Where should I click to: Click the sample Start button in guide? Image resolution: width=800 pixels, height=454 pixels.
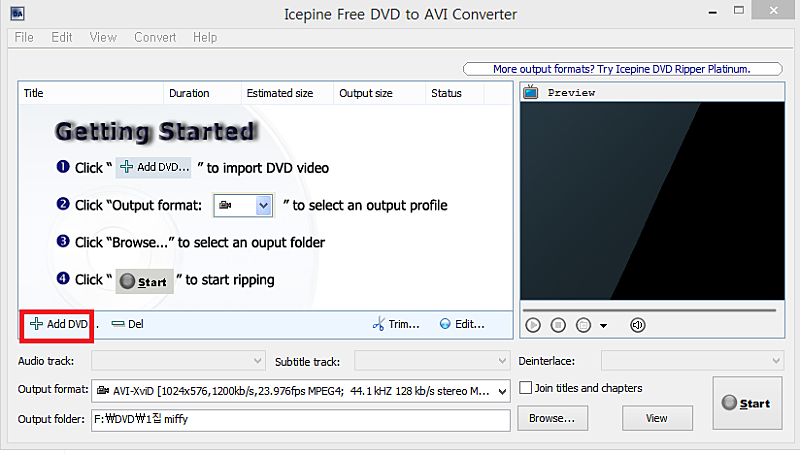point(144,281)
